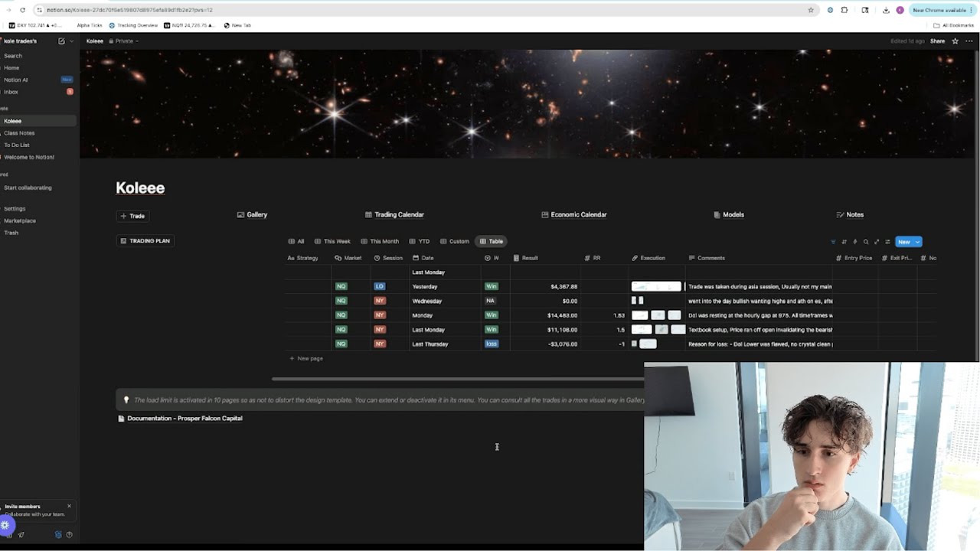This screenshot has height=551, width=980.
Task: Open Notion AI from sidebar
Action: tap(15, 80)
